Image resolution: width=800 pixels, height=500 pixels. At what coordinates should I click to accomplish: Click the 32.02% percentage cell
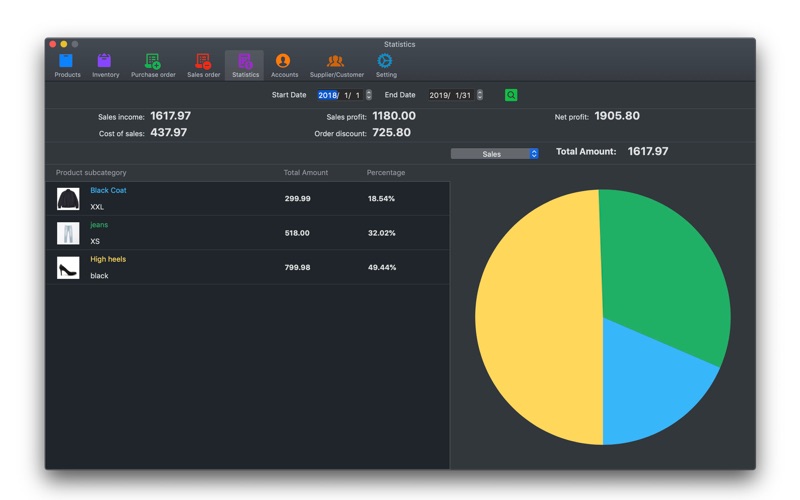pyautogui.click(x=382, y=233)
